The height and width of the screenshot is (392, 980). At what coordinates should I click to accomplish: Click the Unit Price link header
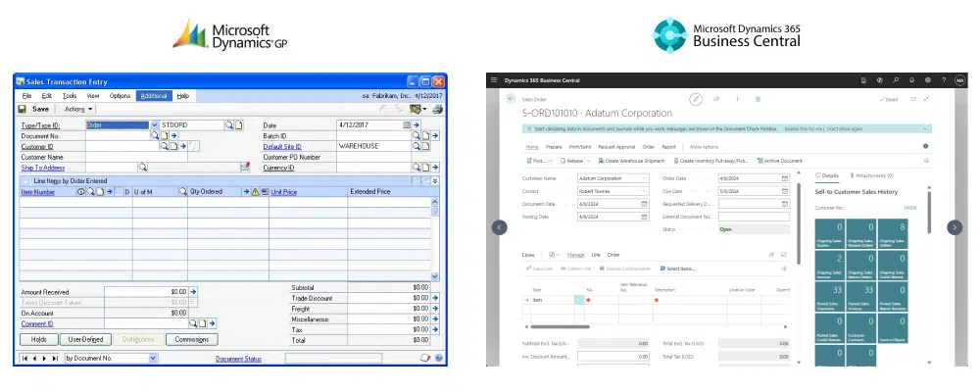[x=284, y=192]
